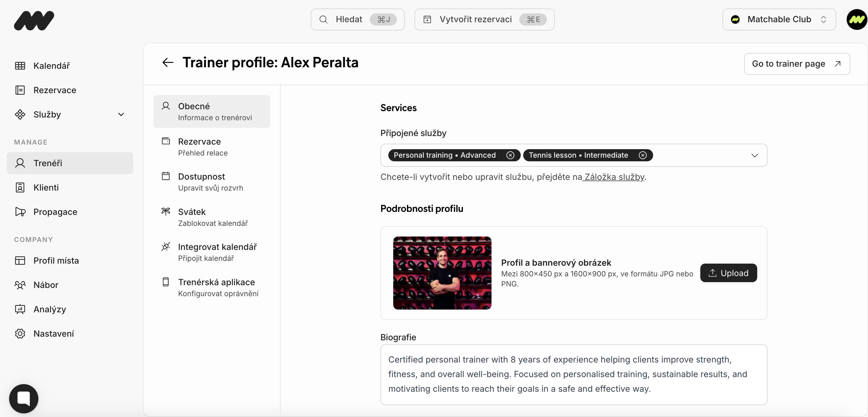
Task: Open the chat widget bubble
Action: pos(24,398)
